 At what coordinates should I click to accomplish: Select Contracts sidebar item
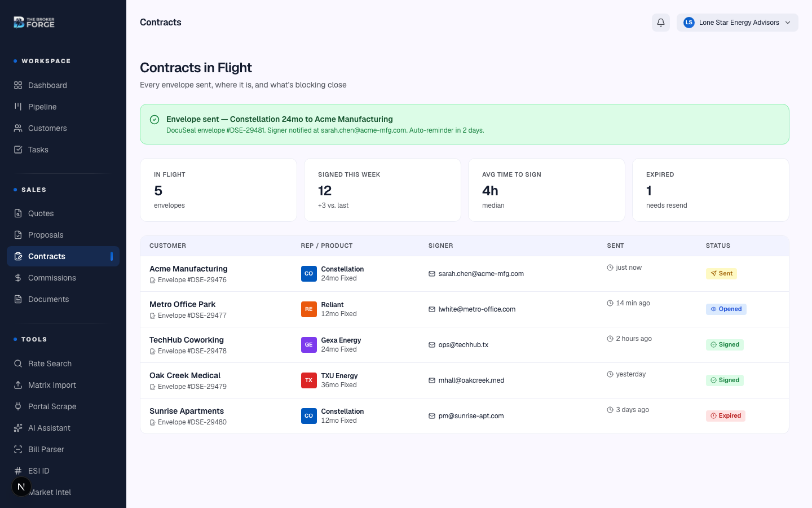pos(63,256)
